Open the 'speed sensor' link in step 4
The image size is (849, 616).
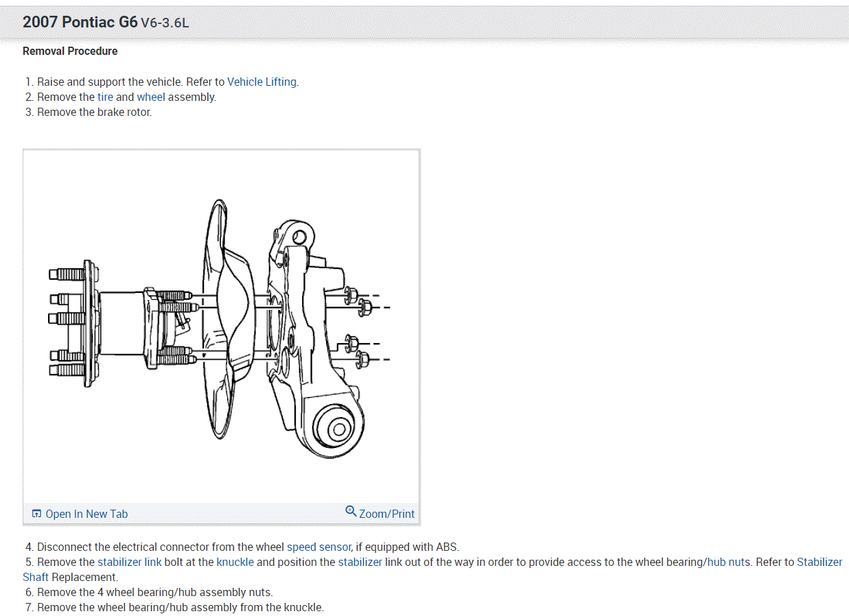[319, 547]
